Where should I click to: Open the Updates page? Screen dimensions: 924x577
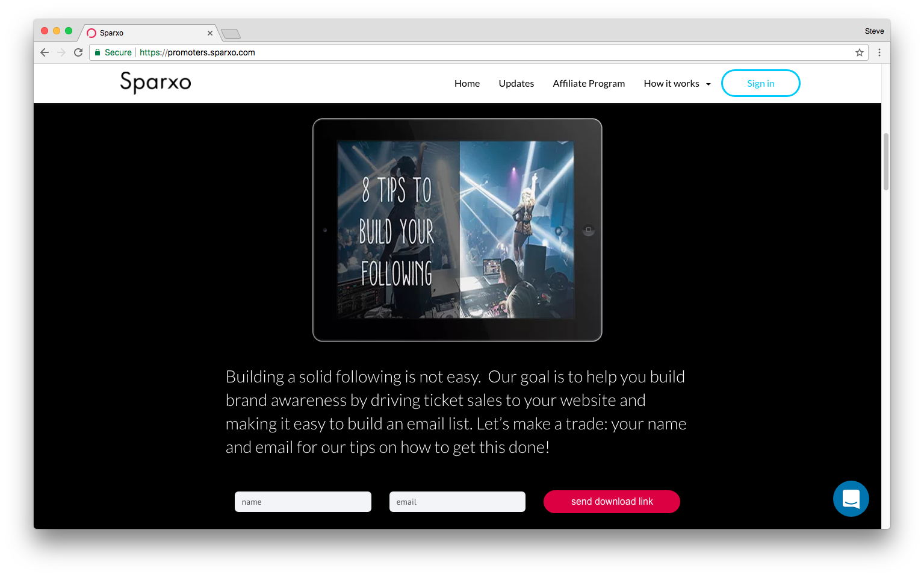[516, 84]
